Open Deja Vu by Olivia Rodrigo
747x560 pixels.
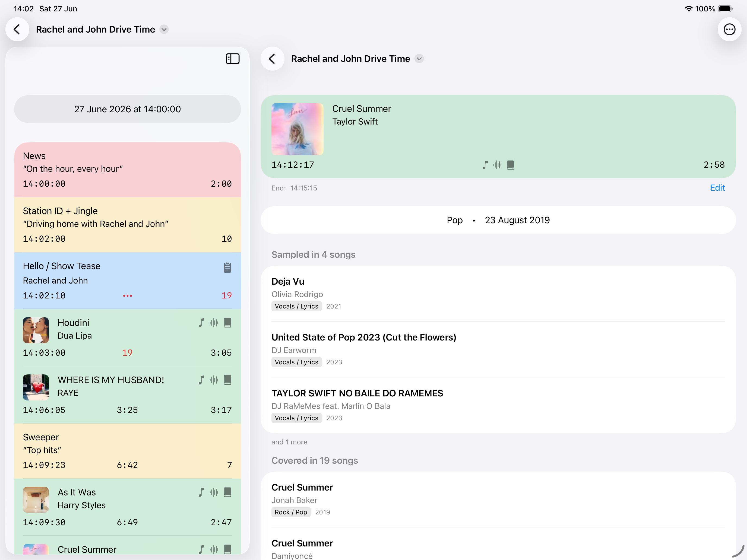498,294
